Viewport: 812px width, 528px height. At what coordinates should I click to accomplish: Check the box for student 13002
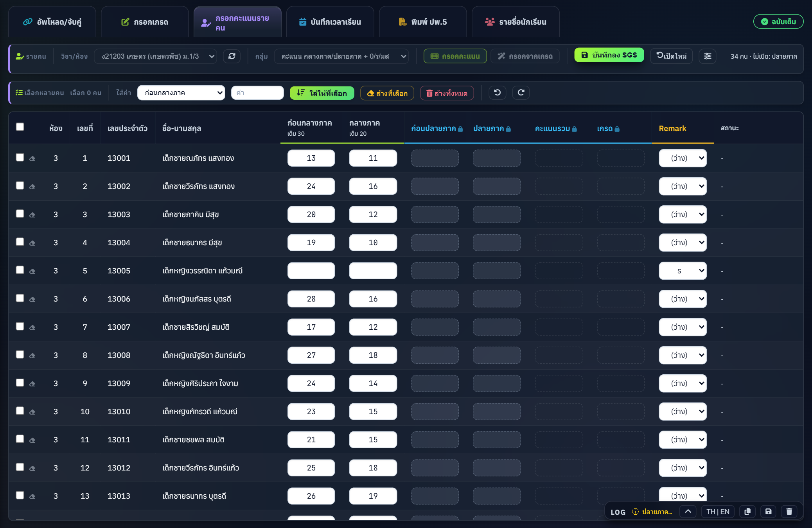click(x=20, y=185)
